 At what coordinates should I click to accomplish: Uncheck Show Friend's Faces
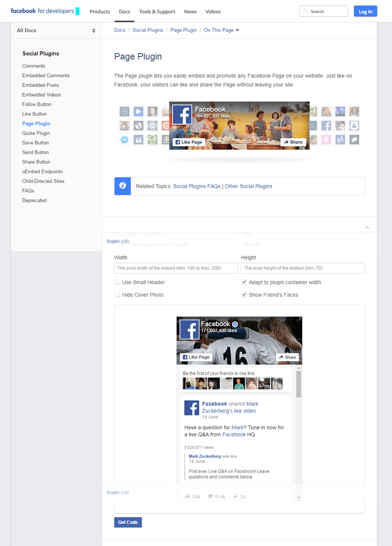click(x=244, y=294)
